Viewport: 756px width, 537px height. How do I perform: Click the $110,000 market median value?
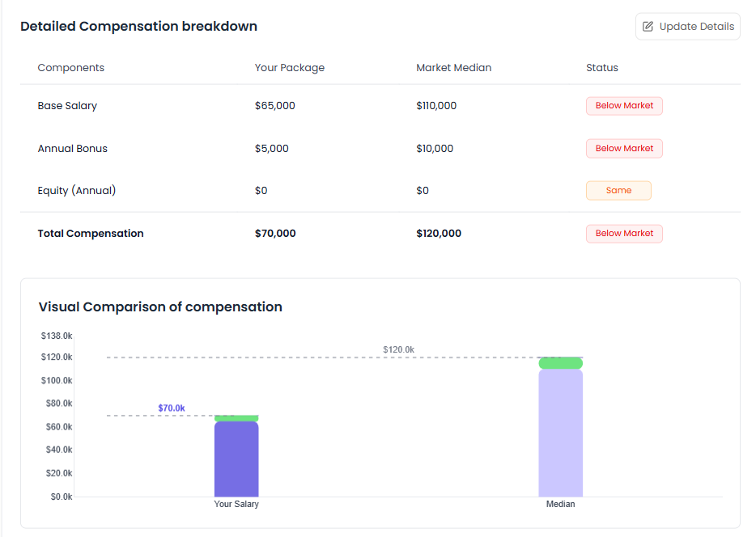(x=436, y=106)
